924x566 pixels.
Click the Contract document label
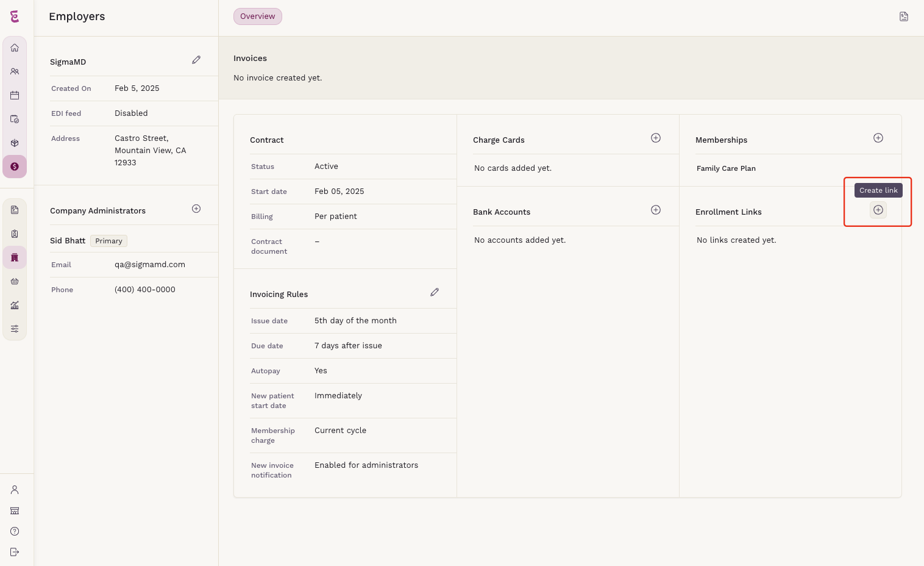click(x=269, y=246)
